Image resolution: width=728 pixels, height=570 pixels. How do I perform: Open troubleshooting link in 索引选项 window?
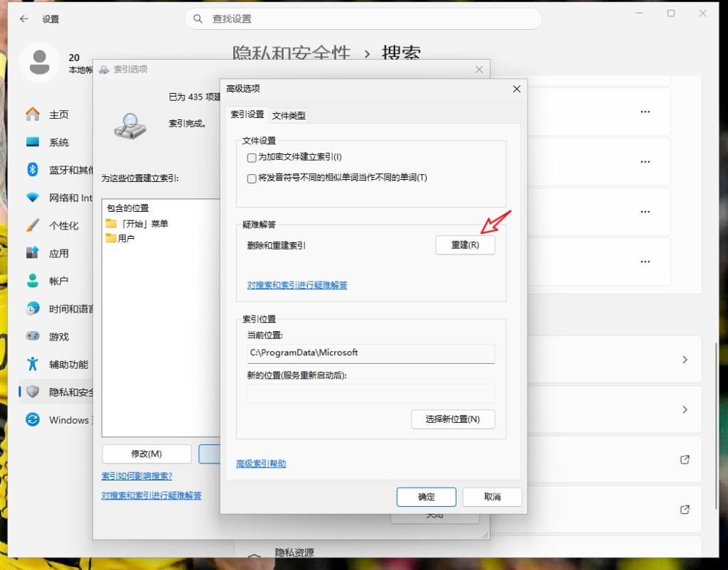pos(151,495)
